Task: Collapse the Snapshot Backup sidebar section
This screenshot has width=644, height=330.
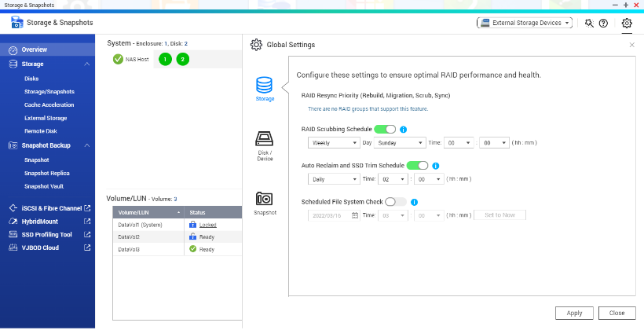Action: [x=86, y=145]
